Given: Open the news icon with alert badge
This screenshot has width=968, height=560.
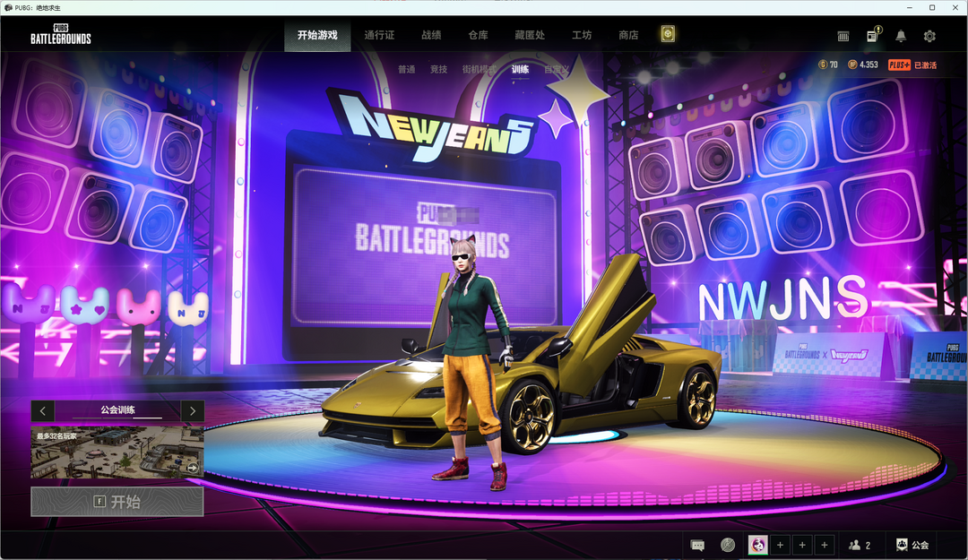Looking at the screenshot, I should pyautogui.click(x=873, y=35).
